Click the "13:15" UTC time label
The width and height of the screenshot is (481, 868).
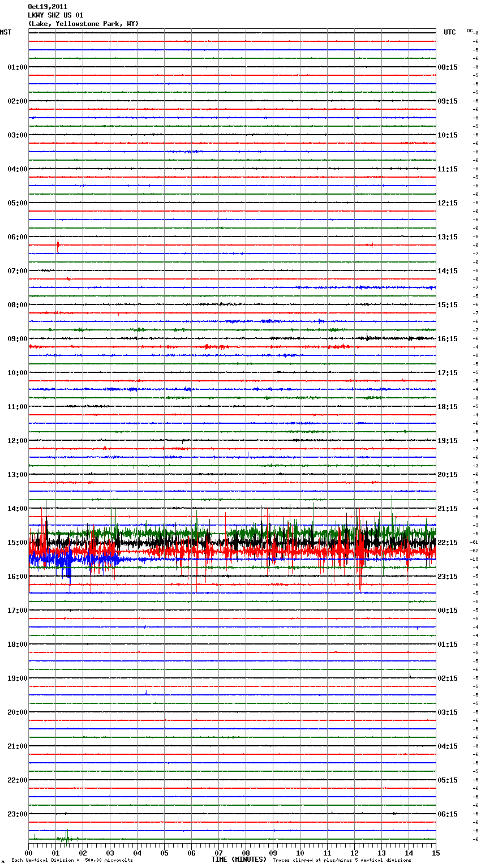[x=448, y=237]
